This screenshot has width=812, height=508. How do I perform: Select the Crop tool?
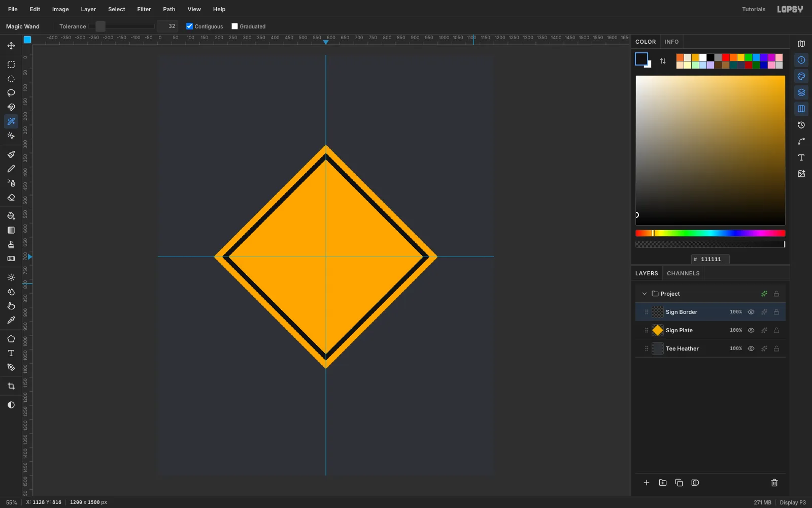11,386
